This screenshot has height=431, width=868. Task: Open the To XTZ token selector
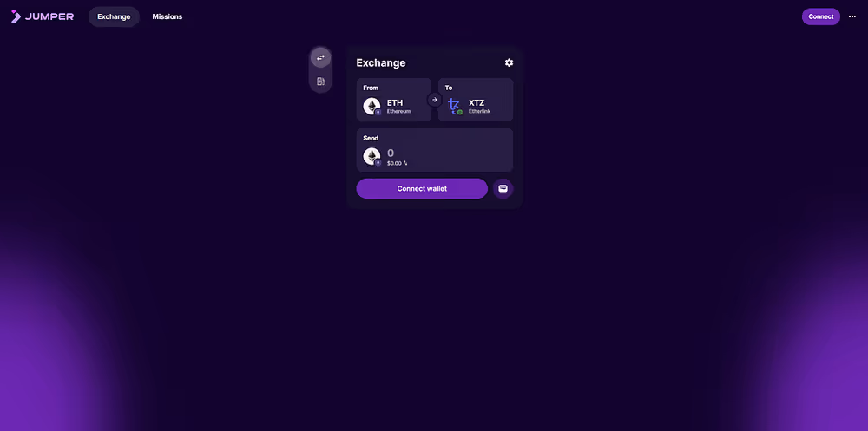[476, 100]
